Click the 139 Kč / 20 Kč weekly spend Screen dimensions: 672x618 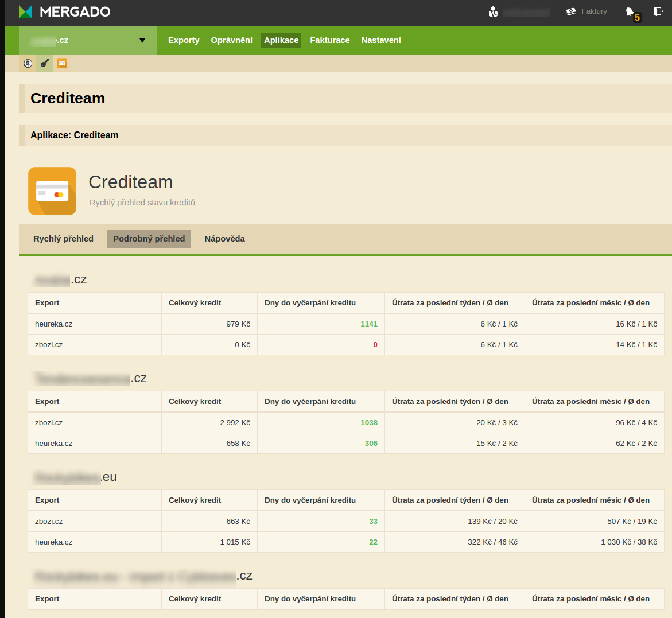tap(492, 521)
